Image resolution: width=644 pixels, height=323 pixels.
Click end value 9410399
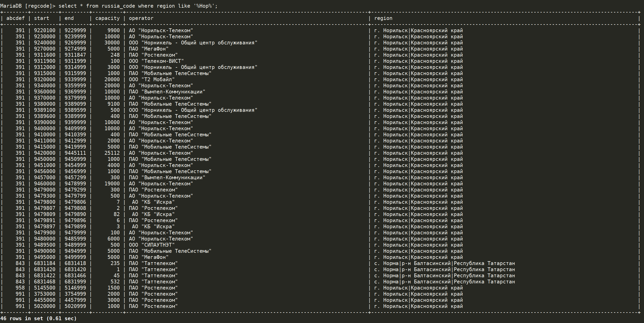point(75,135)
